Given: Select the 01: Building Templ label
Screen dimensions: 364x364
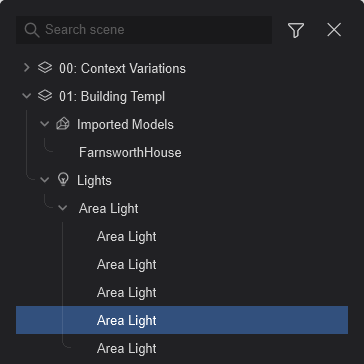Looking at the screenshot, I should [x=112, y=97].
